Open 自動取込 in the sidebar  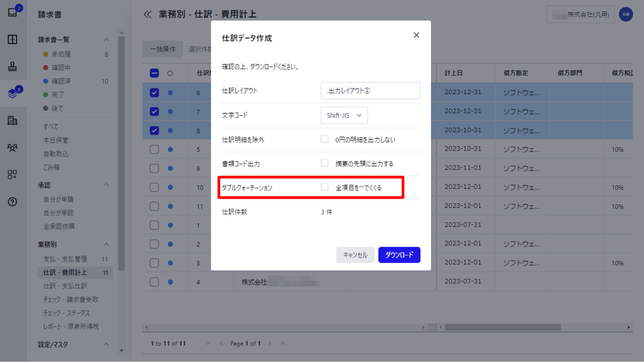[x=56, y=154]
